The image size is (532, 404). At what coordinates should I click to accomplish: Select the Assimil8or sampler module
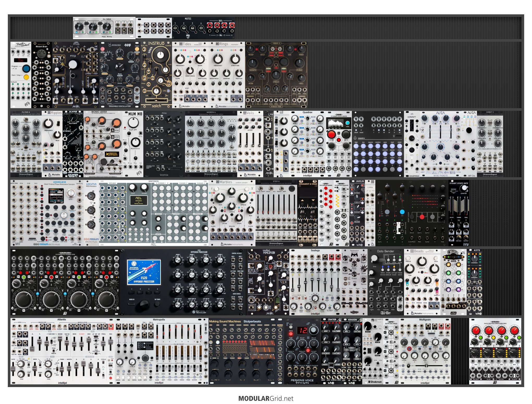[x=47, y=213]
